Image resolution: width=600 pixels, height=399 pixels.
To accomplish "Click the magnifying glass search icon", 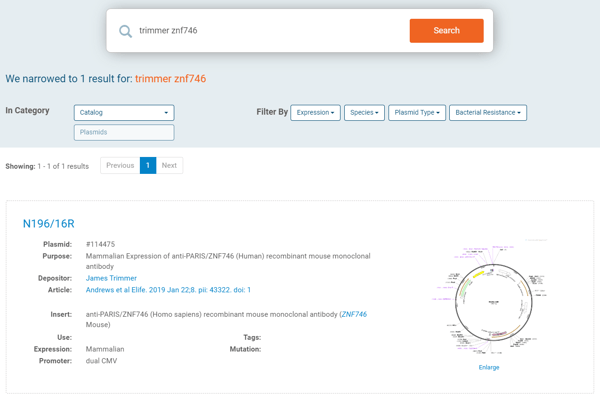I will (x=125, y=31).
